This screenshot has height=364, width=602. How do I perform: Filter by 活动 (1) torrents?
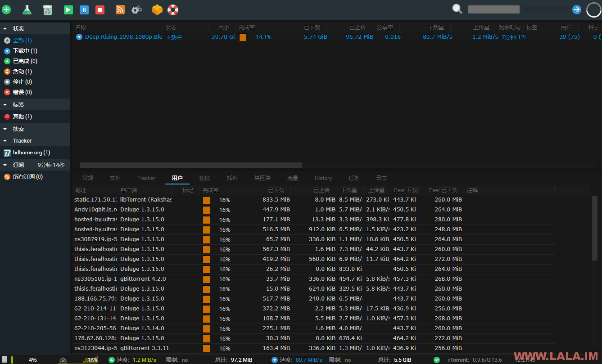coord(22,72)
